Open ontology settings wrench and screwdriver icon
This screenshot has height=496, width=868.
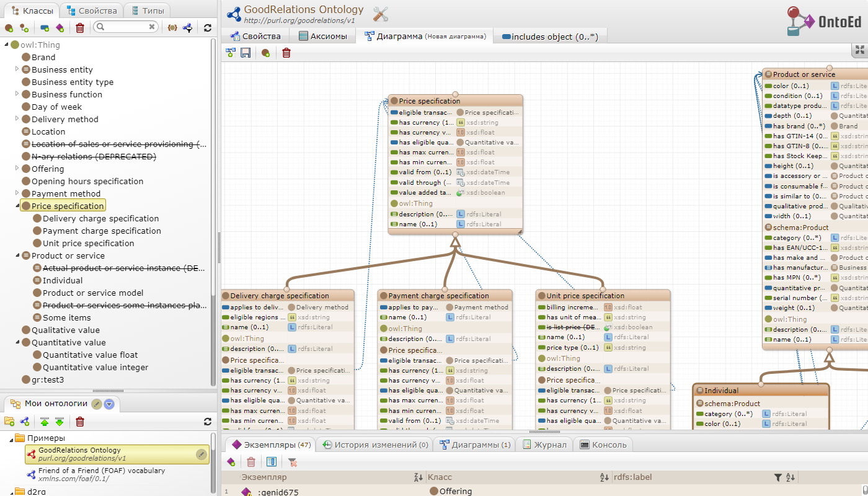click(x=381, y=14)
